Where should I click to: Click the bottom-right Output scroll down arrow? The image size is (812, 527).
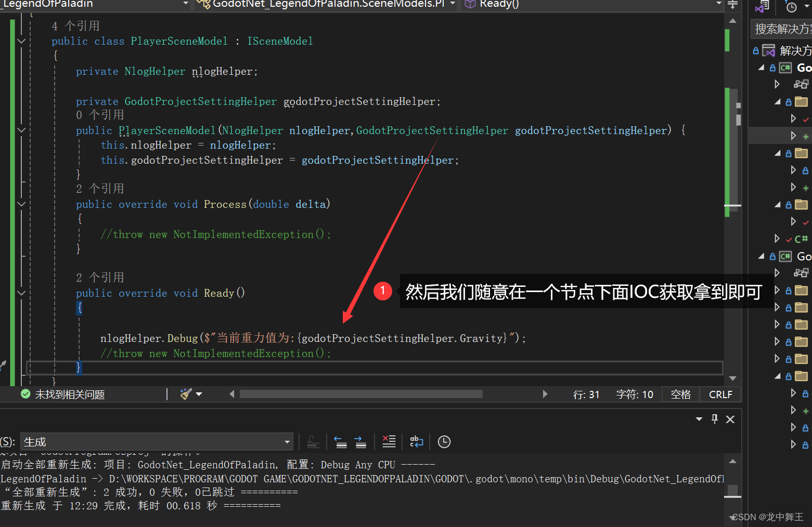[x=732, y=518]
